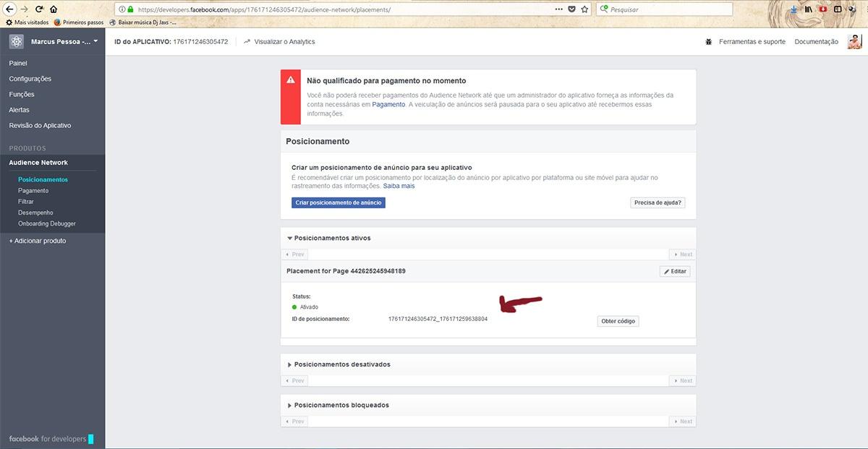
Task: Open the Mais visitados bookmark
Action: 27,22
